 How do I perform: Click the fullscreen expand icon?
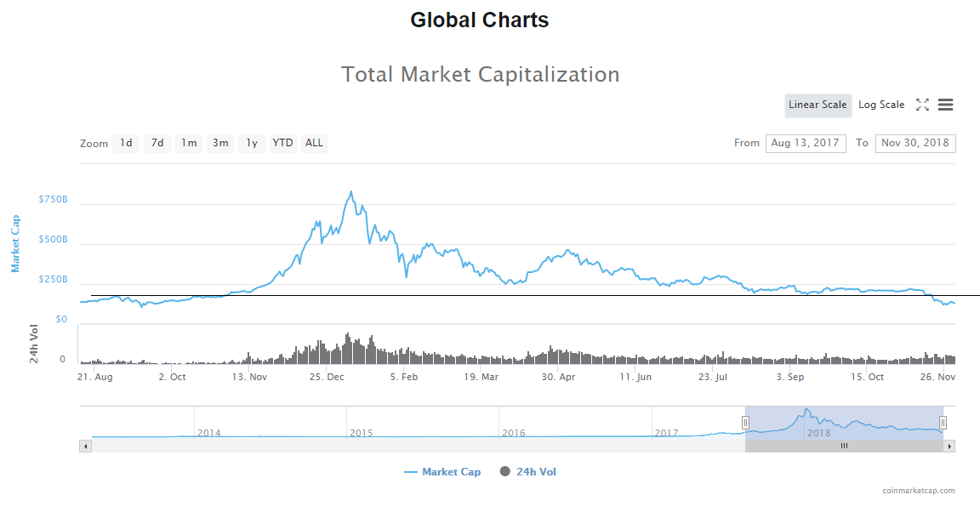pyautogui.click(x=922, y=105)
